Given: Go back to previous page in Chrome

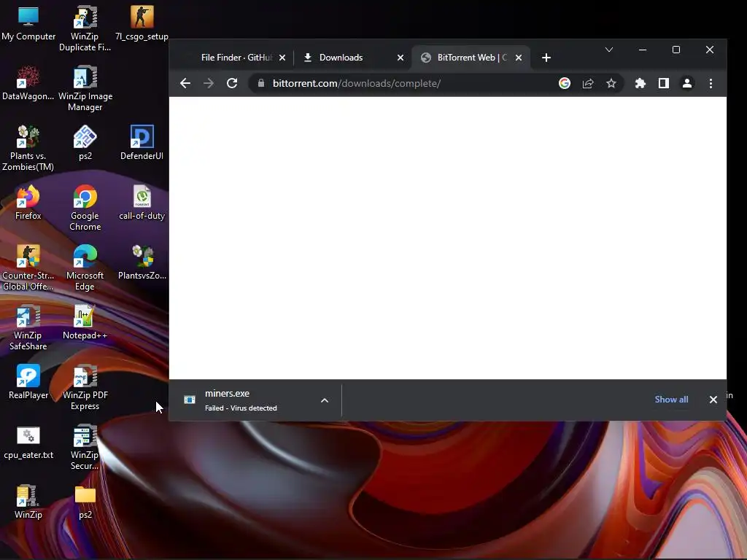Looking at the screenshot, I should click(185, 83).
